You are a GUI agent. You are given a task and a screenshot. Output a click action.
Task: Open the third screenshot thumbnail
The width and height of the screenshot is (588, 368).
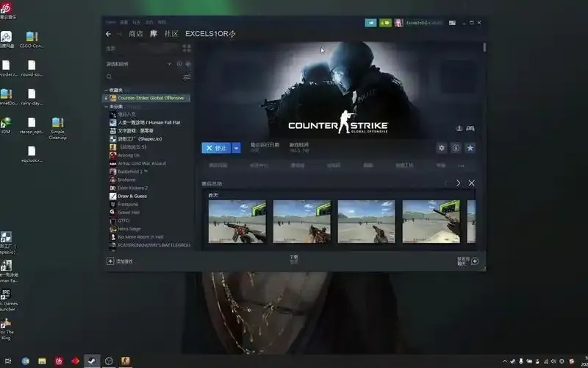(x=366, y=222)
